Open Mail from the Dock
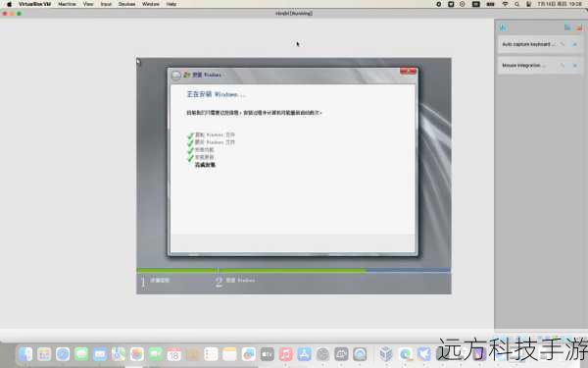588x368 pixels. point(100,354)
